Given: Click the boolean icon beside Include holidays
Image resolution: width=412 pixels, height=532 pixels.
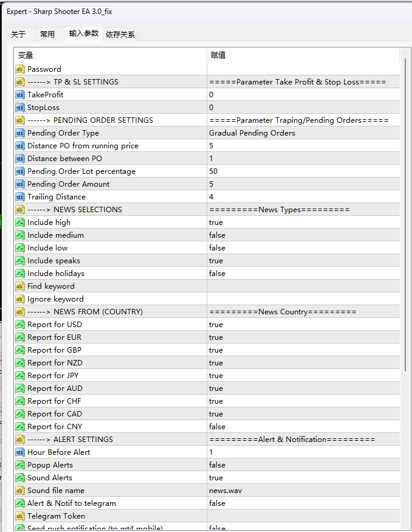Looking at the screenshot, I should point(19,274).
